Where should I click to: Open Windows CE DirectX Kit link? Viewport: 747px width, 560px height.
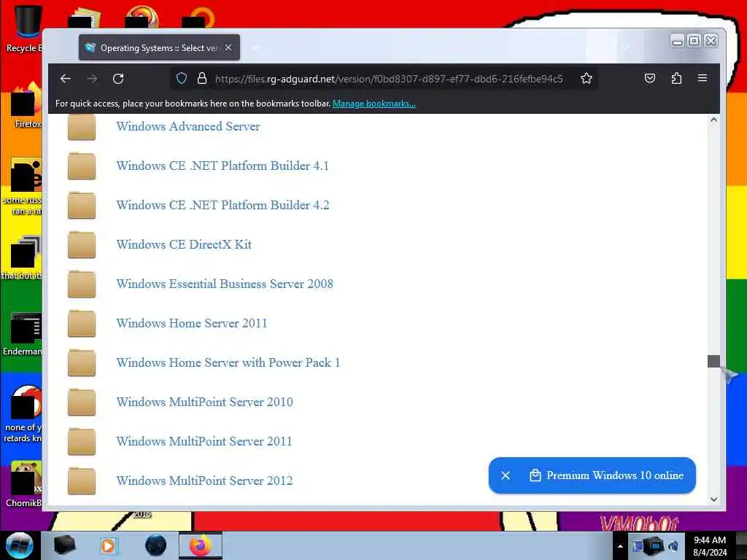pos(184,244)
